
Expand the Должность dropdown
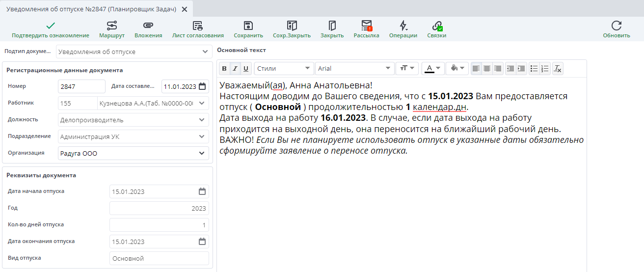202,120
